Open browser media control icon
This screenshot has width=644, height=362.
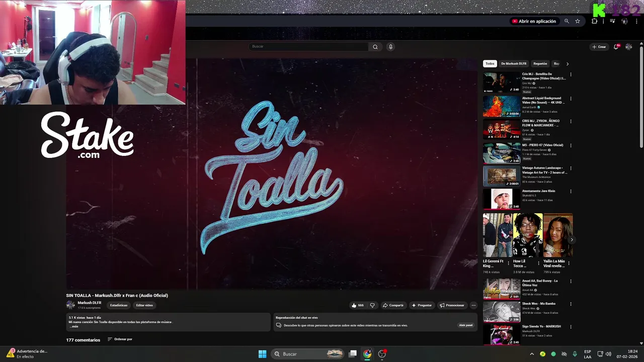[x=612, y=21]
